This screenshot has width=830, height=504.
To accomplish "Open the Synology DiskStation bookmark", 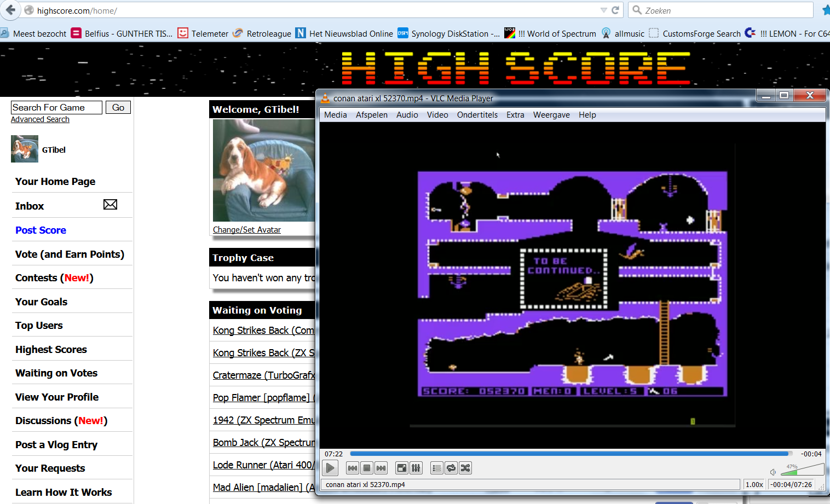I will click(449, 33).
